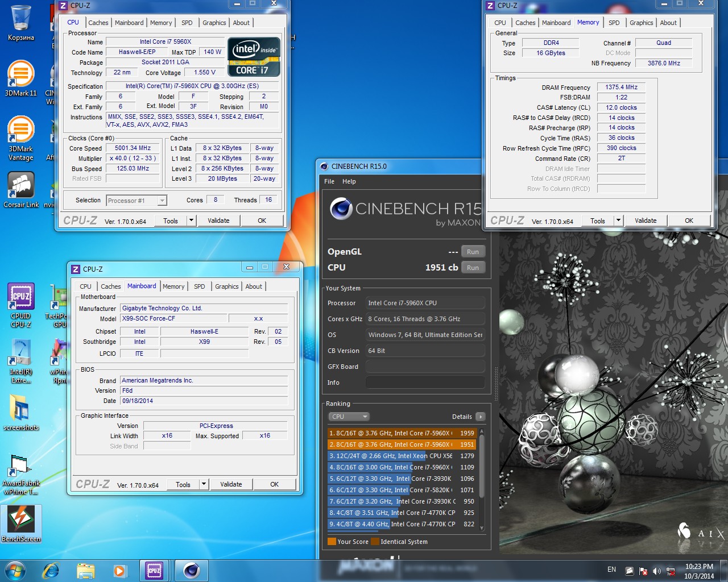Select Graphics tab in the Mainboard CPU-Z window
The image size is (728, 582).
tap(226, 286)
